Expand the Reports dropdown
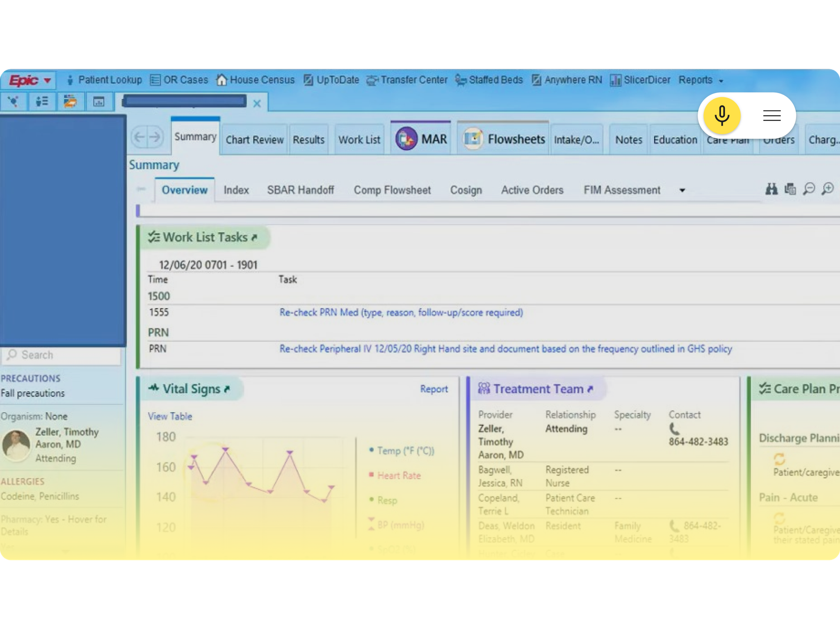This screenshot has width=840, height=630. pos(701,80)
